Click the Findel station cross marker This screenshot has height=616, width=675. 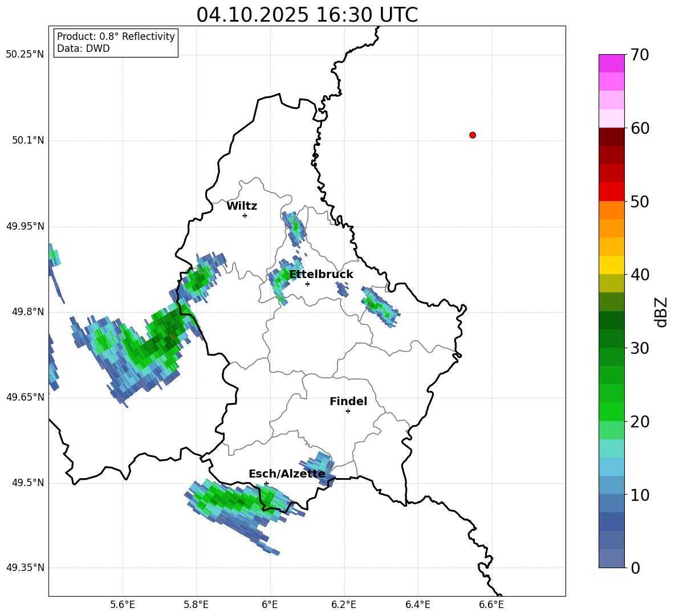(348, 411)
